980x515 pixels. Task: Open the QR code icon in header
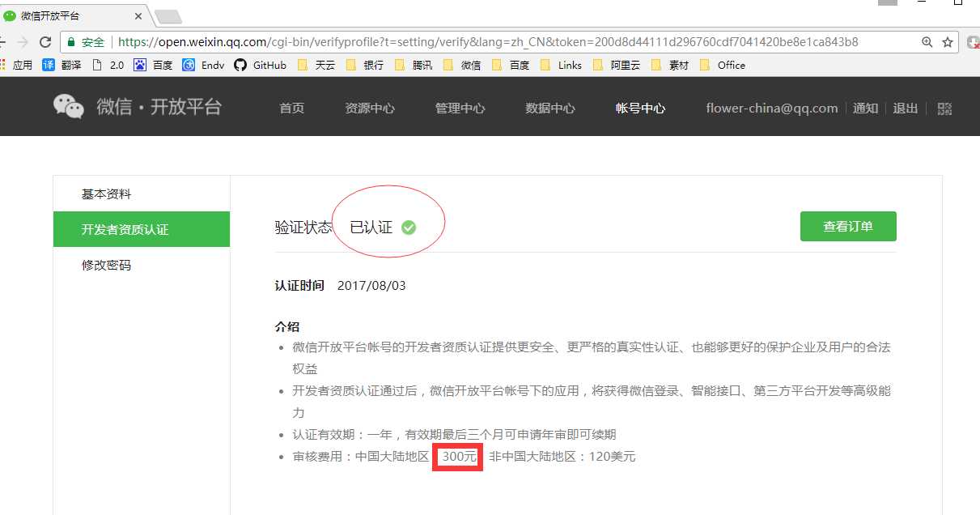click(944, 108)
